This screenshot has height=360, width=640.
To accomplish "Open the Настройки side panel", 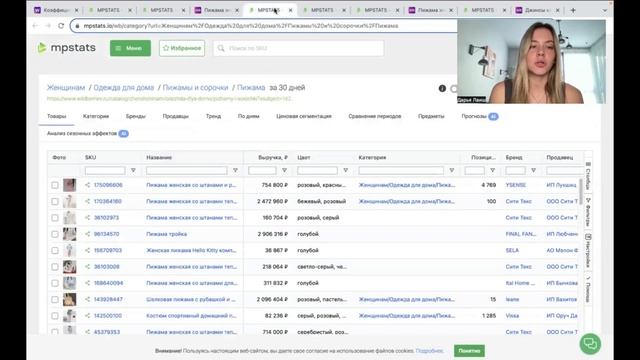I will pos(588,251).
